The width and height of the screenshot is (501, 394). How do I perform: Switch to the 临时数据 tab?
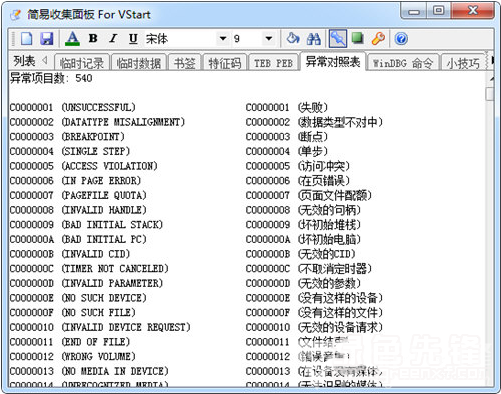coord(139,63)
